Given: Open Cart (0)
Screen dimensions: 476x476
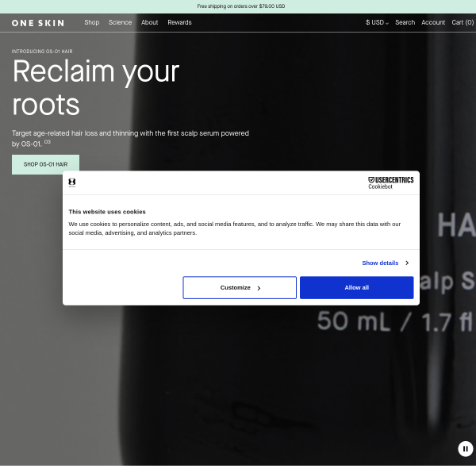Looking at the screenshot, I should [x=463, y=22].
